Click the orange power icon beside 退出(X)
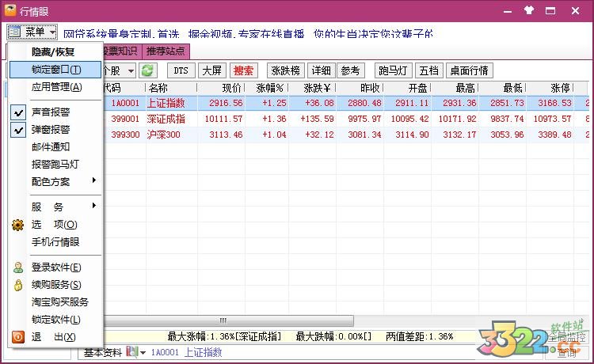Screen dimensions: 594x364 click(17, 337)
